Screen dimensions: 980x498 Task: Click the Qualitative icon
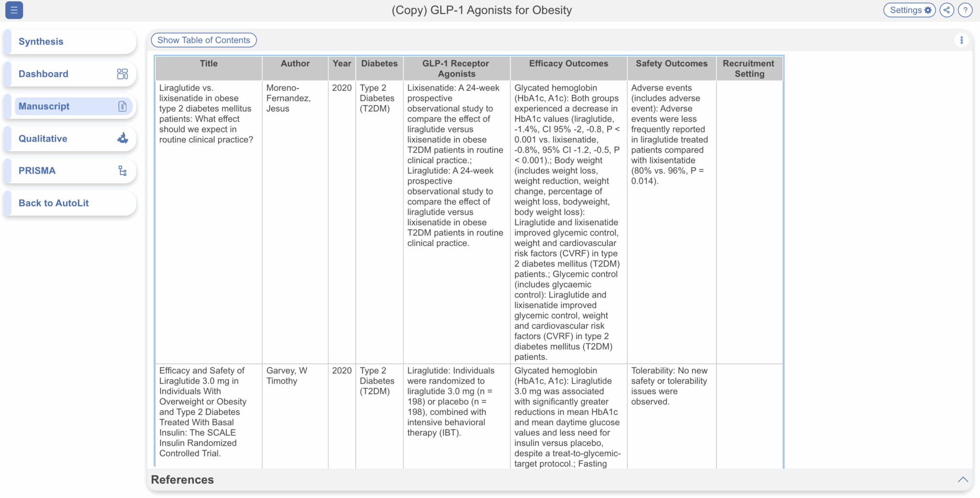coord(122,138)
